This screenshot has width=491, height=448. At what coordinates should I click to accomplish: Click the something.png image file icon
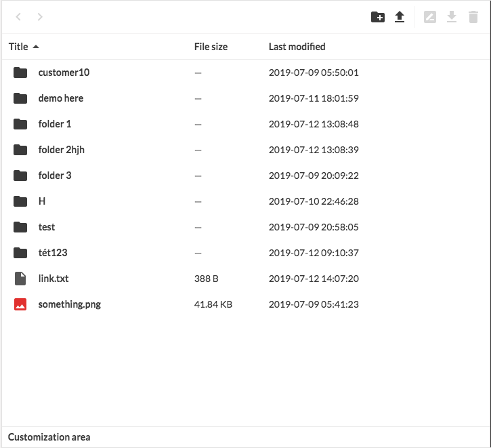20,304
